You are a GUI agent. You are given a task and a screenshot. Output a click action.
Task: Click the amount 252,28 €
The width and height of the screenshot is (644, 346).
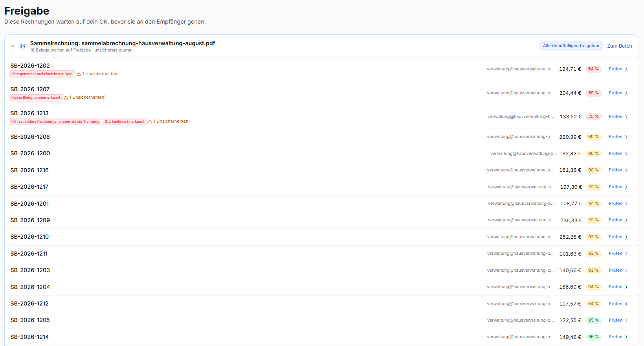[x=570, y=237]
